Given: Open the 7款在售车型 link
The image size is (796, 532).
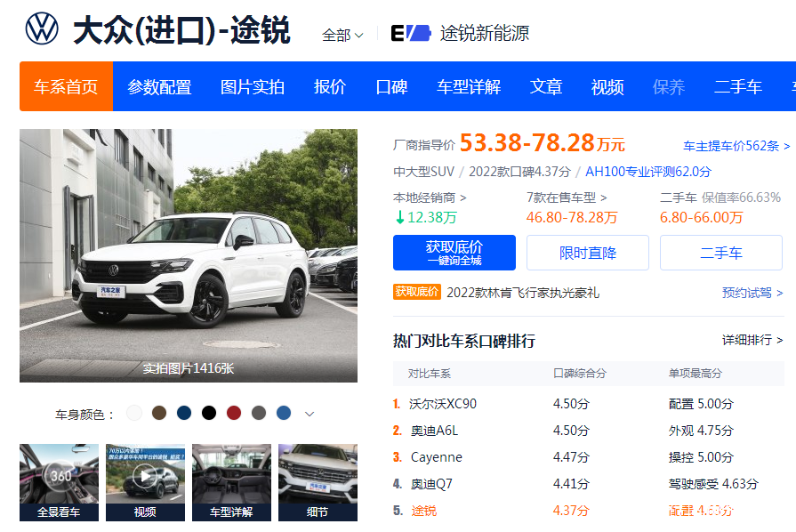Looking at the screenshot, I should point(567,197).
